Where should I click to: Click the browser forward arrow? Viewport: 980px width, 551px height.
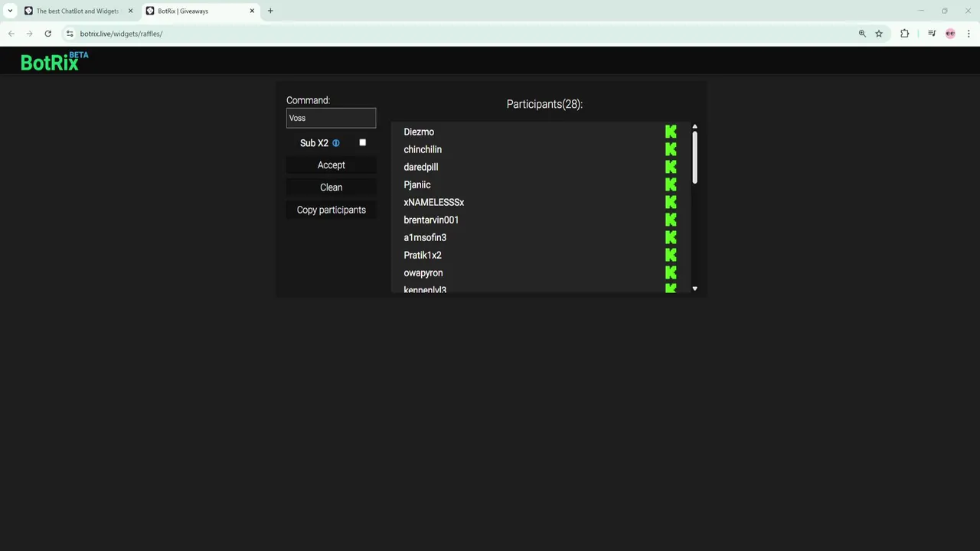pos(29,34)
